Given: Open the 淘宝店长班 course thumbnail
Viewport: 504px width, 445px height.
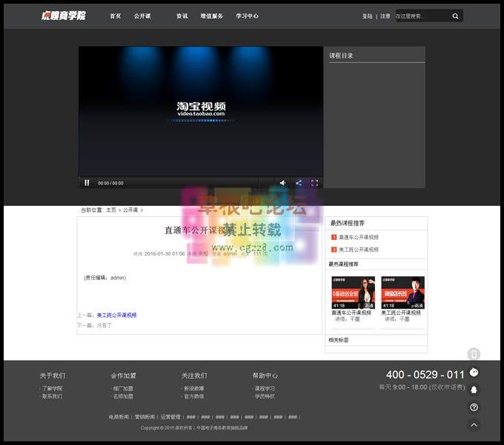Looking at the screenshot, I should point(402,292).
